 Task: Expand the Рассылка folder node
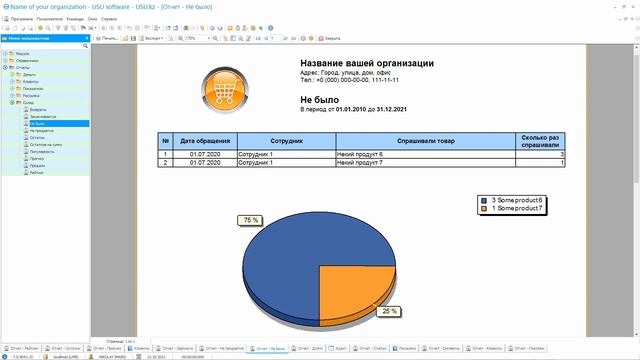click(x=12, y=95)
